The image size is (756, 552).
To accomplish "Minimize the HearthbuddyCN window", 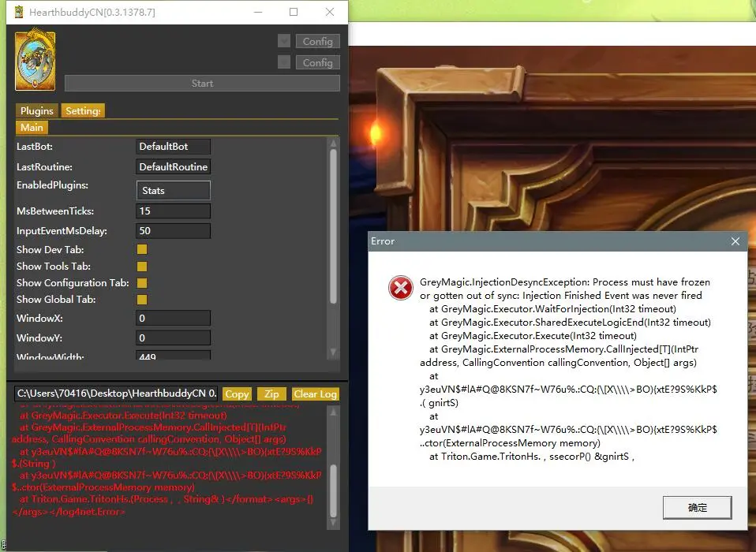I will tap(258, 12).
